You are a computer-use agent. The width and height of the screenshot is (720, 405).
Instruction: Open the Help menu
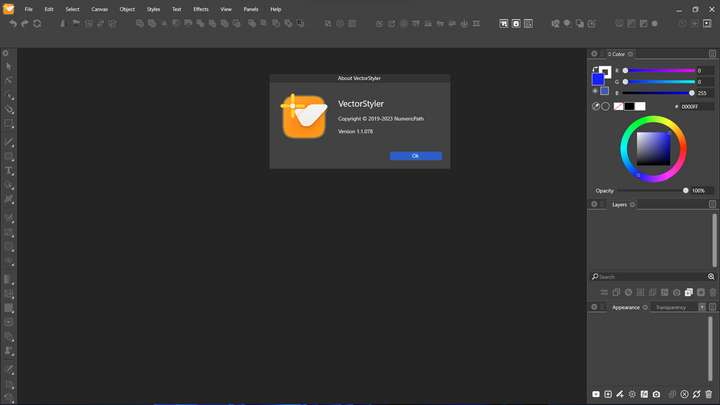276,9
